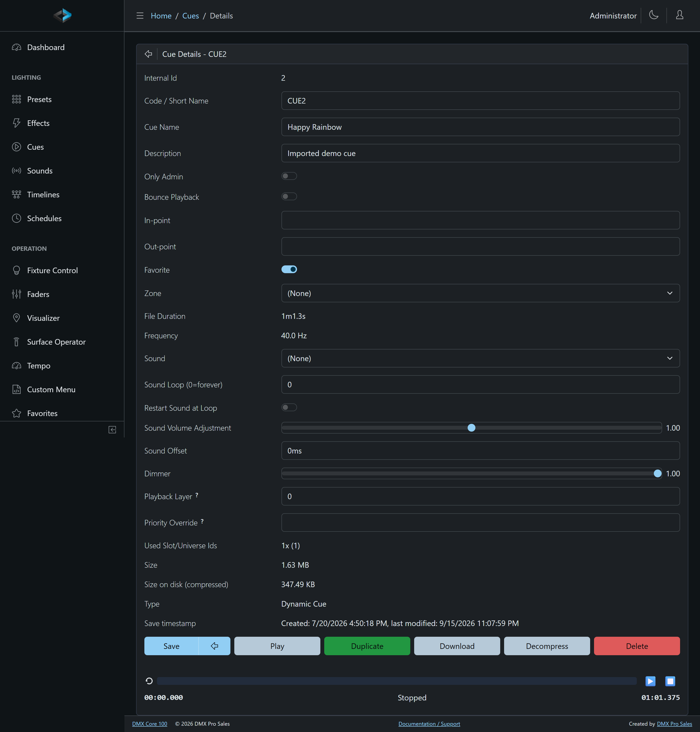
Task: Click the red Delete button
Action: pos(637,646)
